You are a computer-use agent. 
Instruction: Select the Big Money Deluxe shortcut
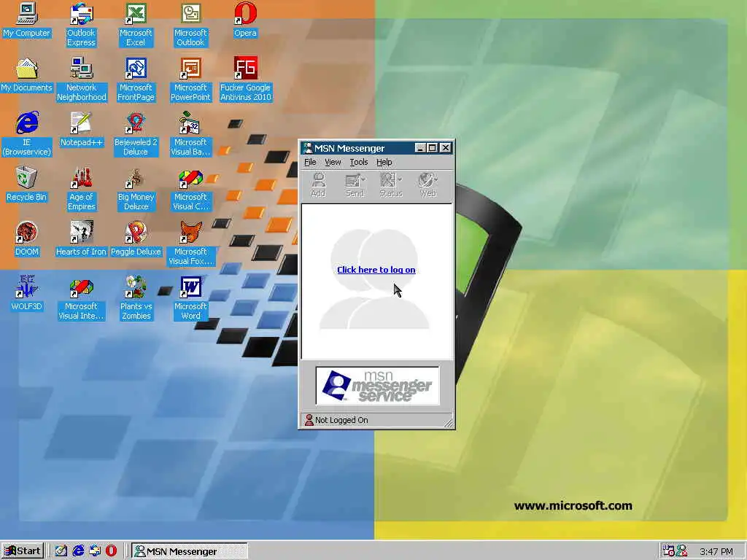[136, 189]
